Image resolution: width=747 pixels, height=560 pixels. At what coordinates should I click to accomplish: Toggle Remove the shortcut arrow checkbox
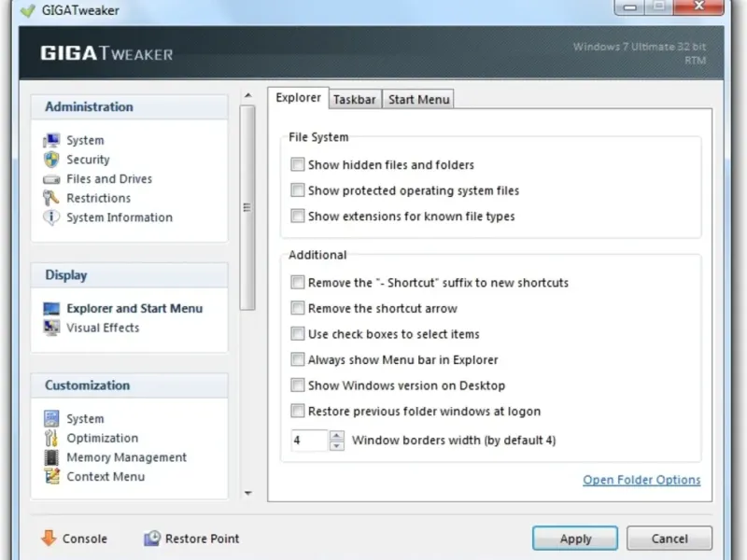pos(298,308)
